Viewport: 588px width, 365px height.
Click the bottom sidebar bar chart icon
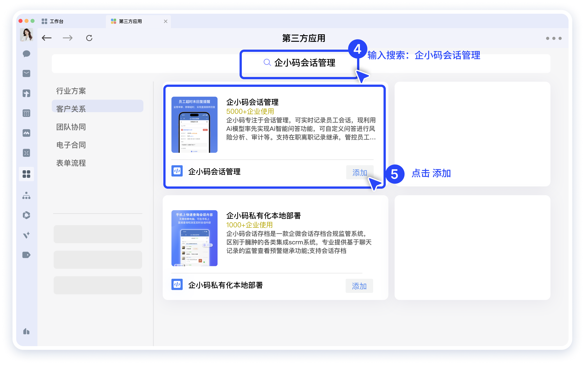click(26, 331)
